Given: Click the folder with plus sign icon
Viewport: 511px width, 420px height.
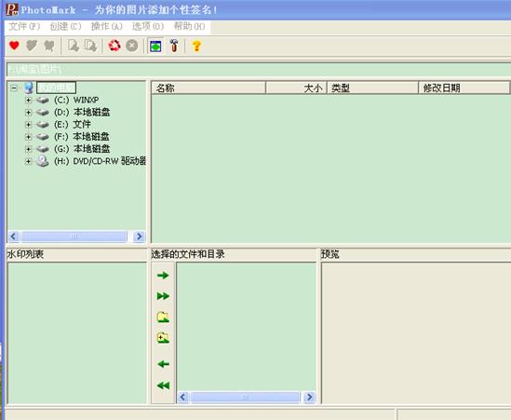Looking at the screenshot, I should 163,337.
